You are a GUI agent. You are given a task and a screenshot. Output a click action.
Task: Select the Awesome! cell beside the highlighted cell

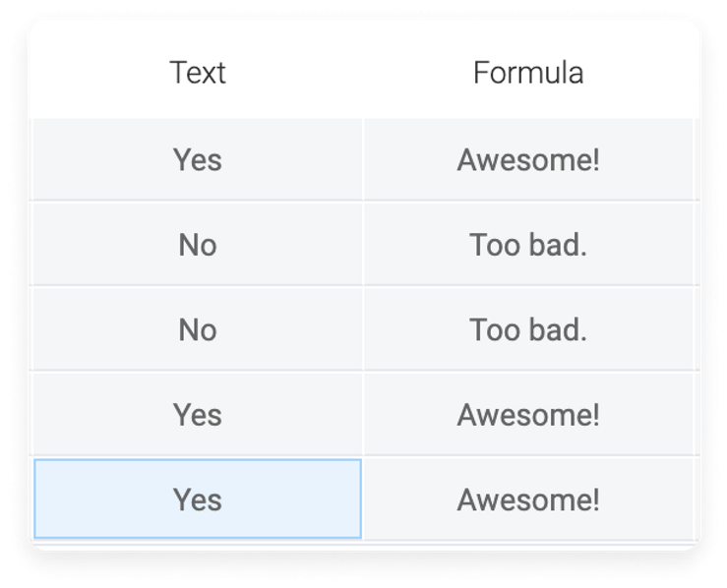(x=528, y=500)
